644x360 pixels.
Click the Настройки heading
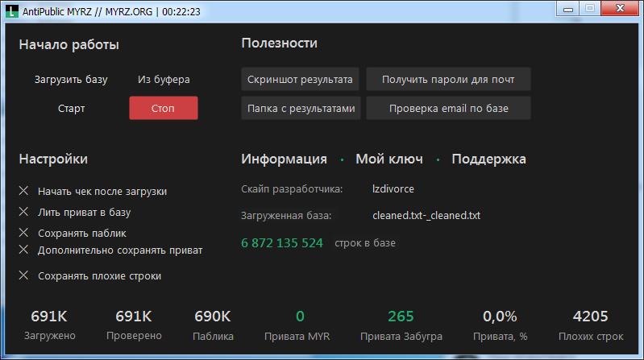tap(53, 159)
